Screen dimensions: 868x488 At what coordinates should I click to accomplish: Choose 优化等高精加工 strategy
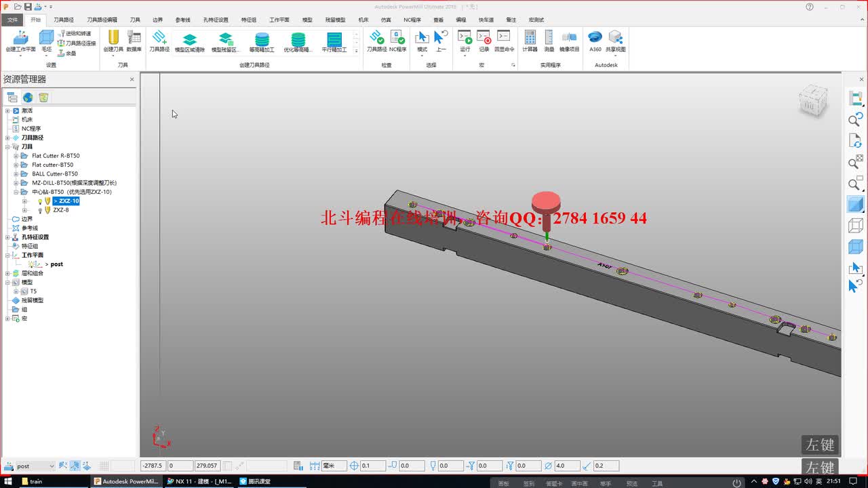coord(298,42)
